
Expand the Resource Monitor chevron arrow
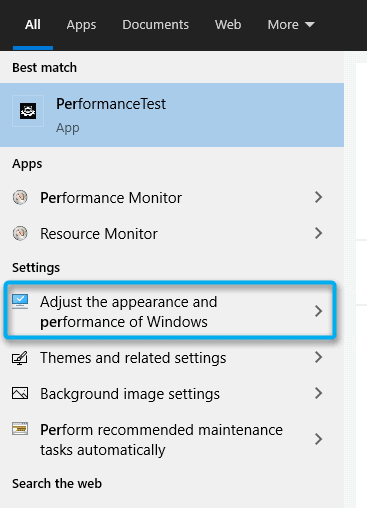319,233
